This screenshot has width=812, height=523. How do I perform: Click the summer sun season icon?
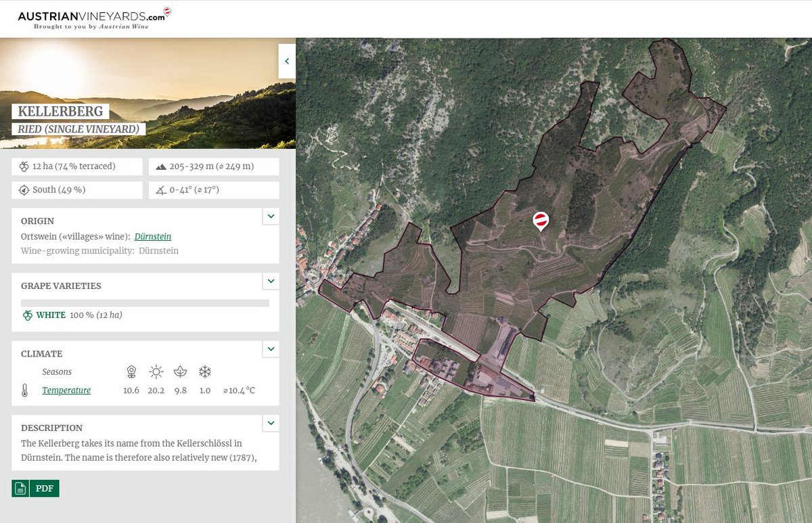156,371
